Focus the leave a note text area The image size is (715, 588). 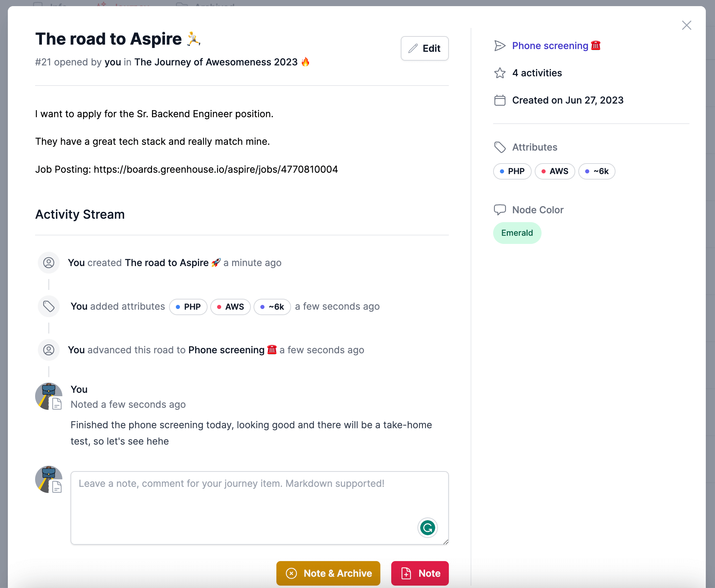tap(260, 508)
